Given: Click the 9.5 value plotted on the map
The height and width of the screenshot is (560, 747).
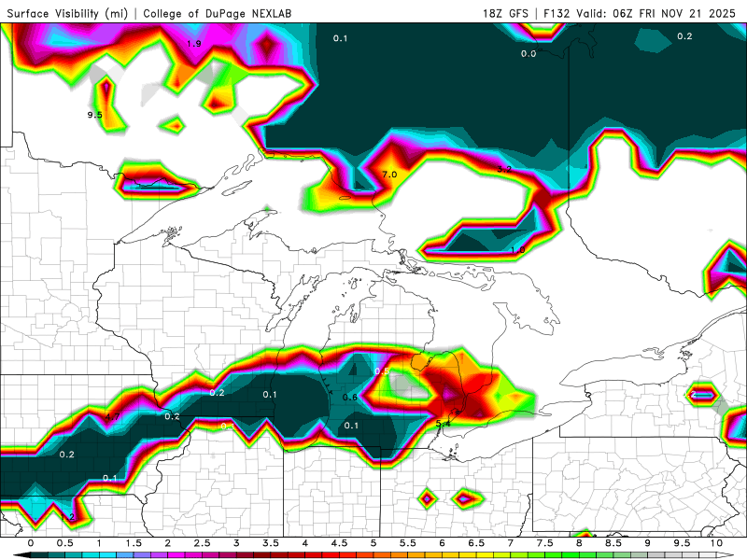Looking at the screenshot, I should pyautogui.click(x=95, y=115).
